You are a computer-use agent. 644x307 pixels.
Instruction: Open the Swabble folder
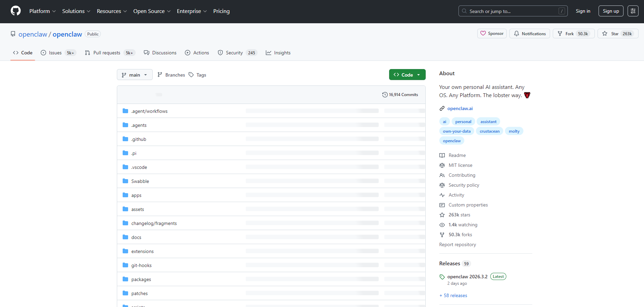[140, 181]
